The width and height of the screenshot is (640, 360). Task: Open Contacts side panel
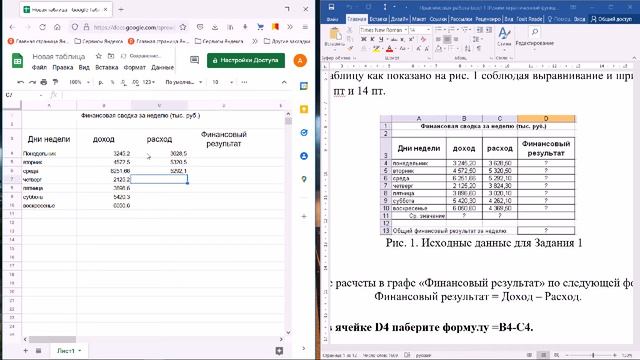304,156
